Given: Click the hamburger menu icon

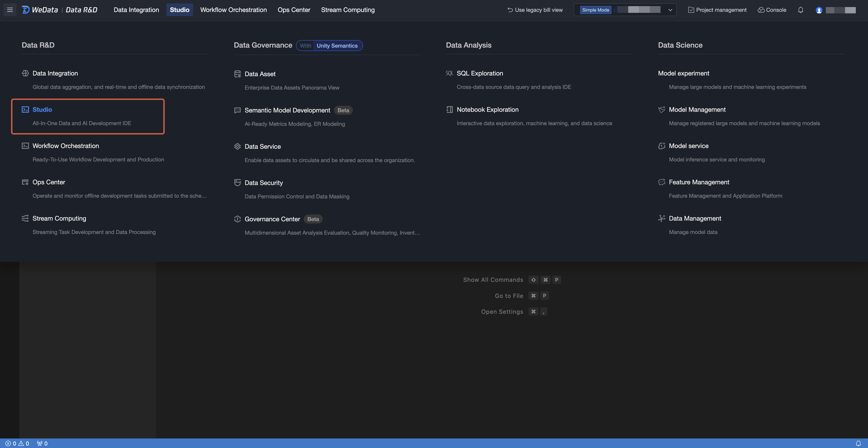Looking at the screenshot, I should [10, 10].
